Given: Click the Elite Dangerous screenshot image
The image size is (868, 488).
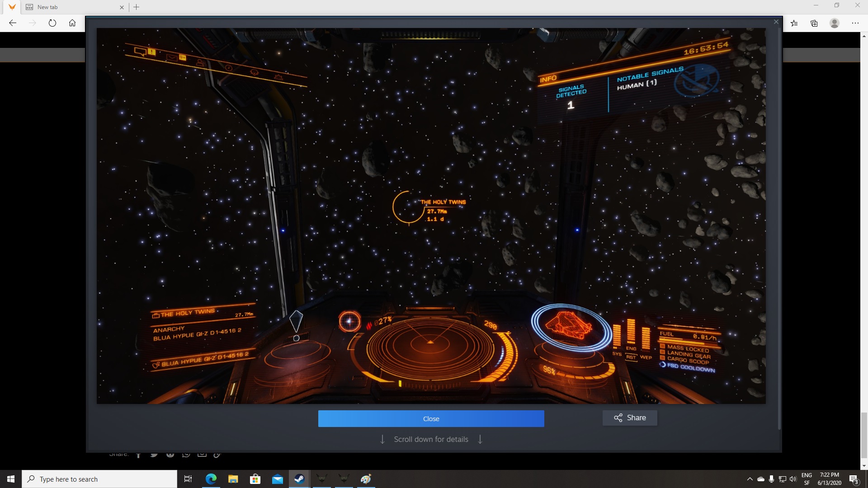Looking at the screenshot, I should [431, 216].
